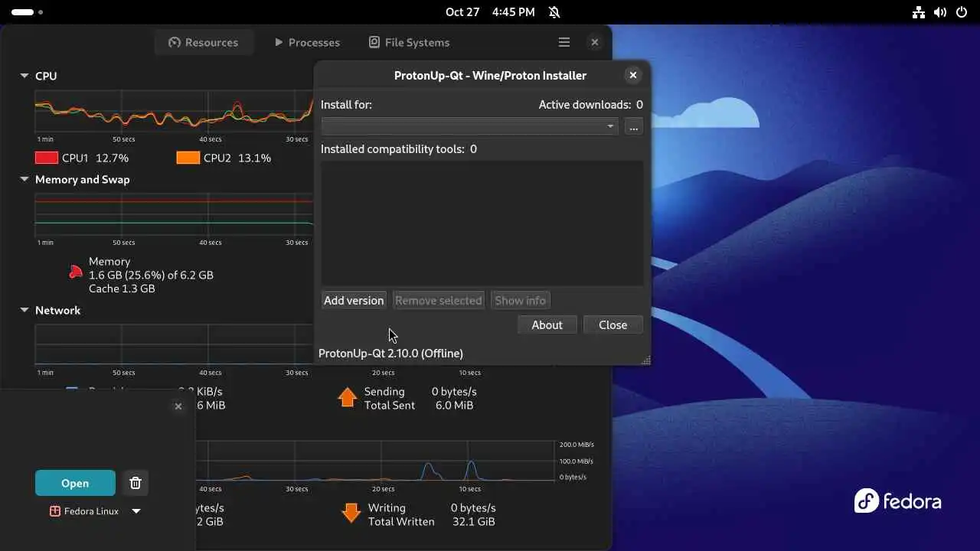Click the Installed compatibility tools: 0 label
Screen dimensions: 980x551
[x=399, y=149]
